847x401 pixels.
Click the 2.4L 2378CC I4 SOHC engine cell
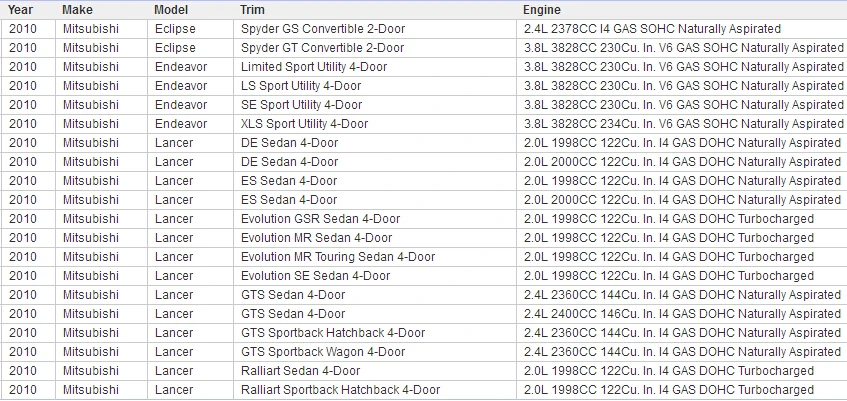tap(682, 29)
